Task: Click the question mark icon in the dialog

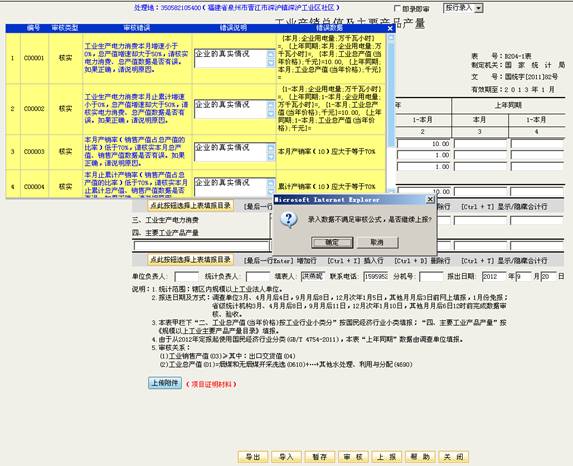Action: 289,220
